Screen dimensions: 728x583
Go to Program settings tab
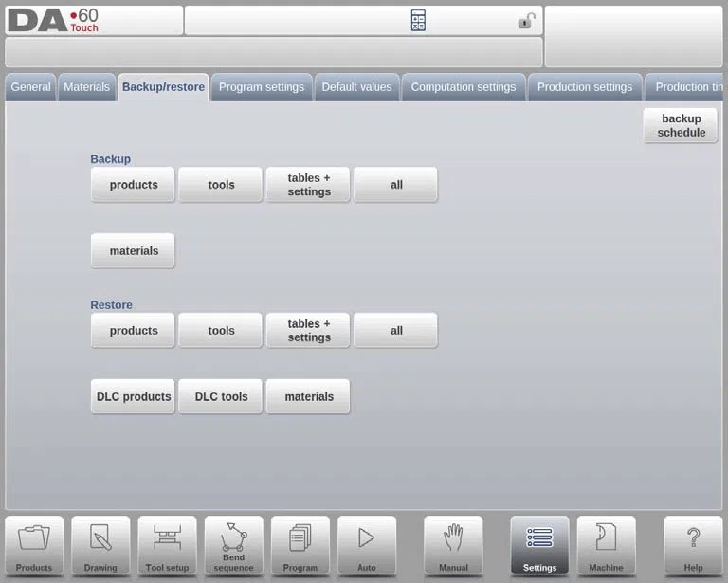click(x=262, y=87)
